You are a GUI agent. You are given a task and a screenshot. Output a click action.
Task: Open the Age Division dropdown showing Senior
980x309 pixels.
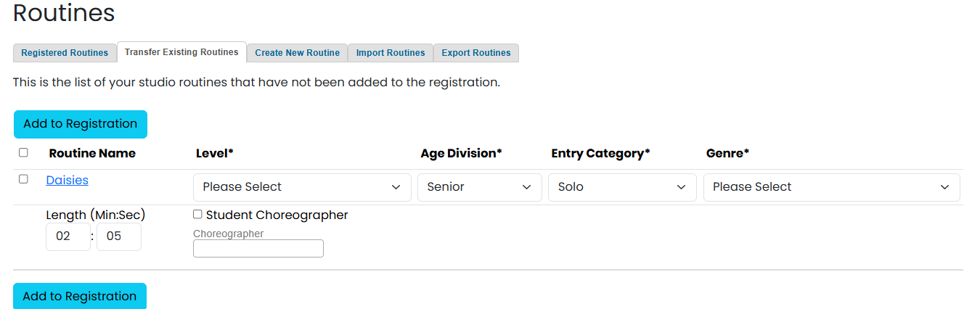tap(479, 187)
